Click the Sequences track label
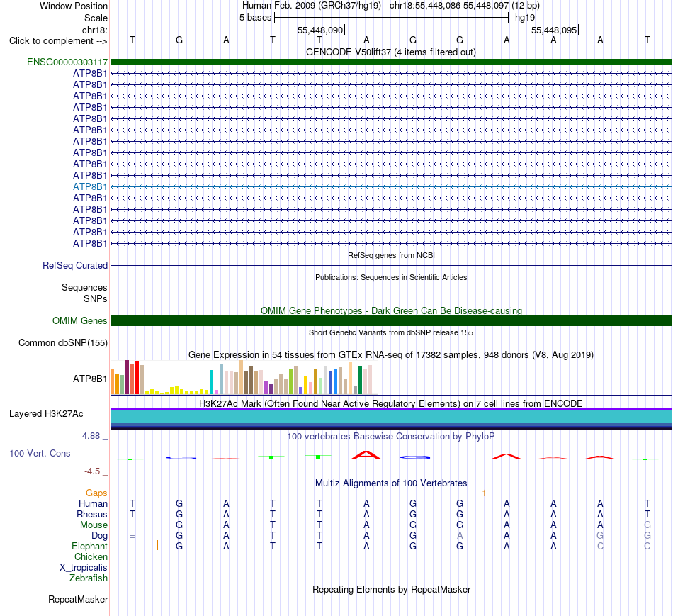 tap(84, 287)
